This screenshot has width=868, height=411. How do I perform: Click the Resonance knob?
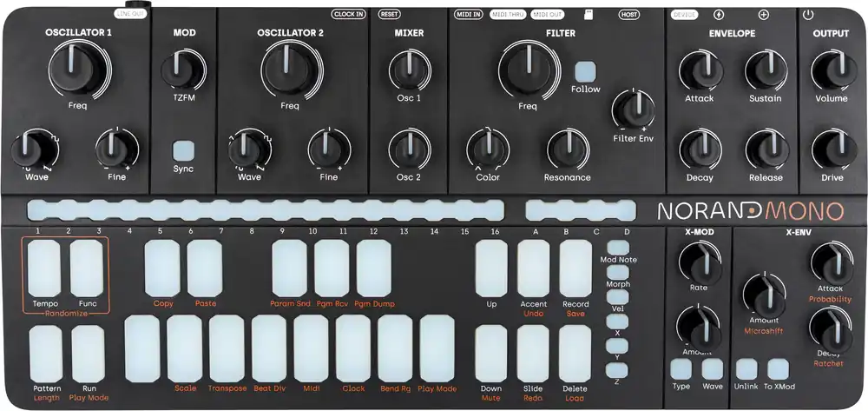(568, 149)
